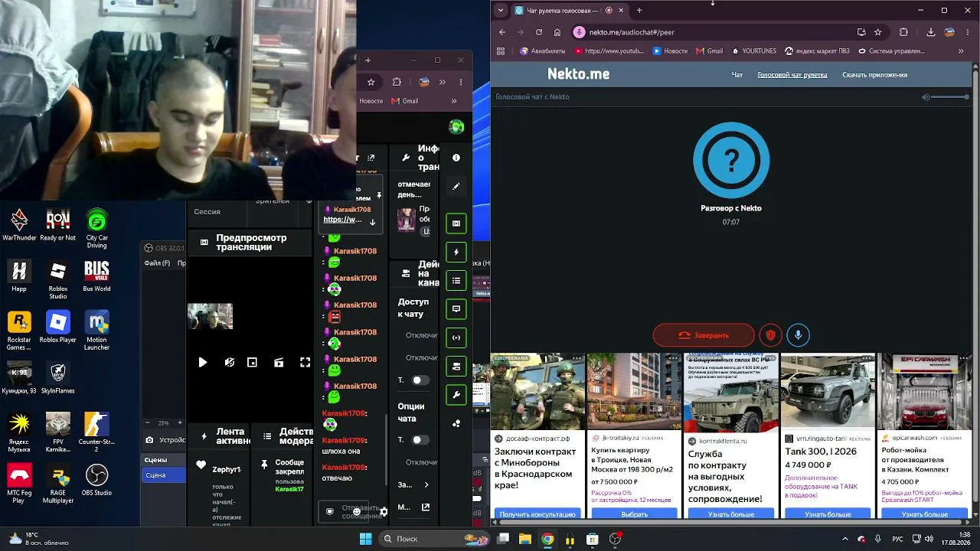Image resolution: width=980 pixels, height=551 pixels.
Task: Open Roblox Studio desktop shortcut
Action: click(57, 281)
